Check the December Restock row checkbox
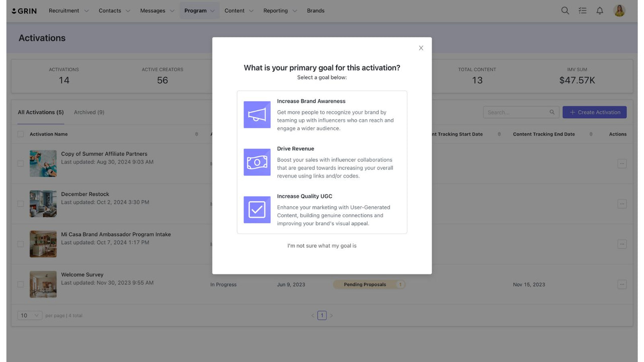Screen dimensions: 644x362 pyautogui.click(x=21, y=204)
